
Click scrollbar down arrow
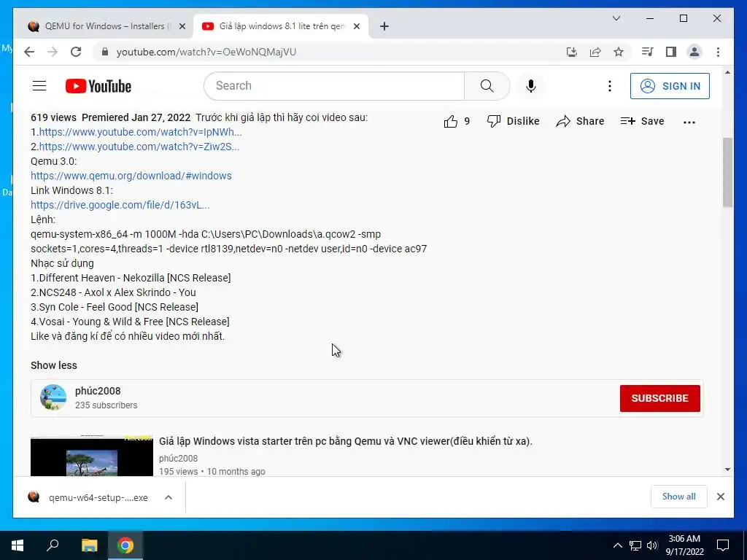coord(727,470)
